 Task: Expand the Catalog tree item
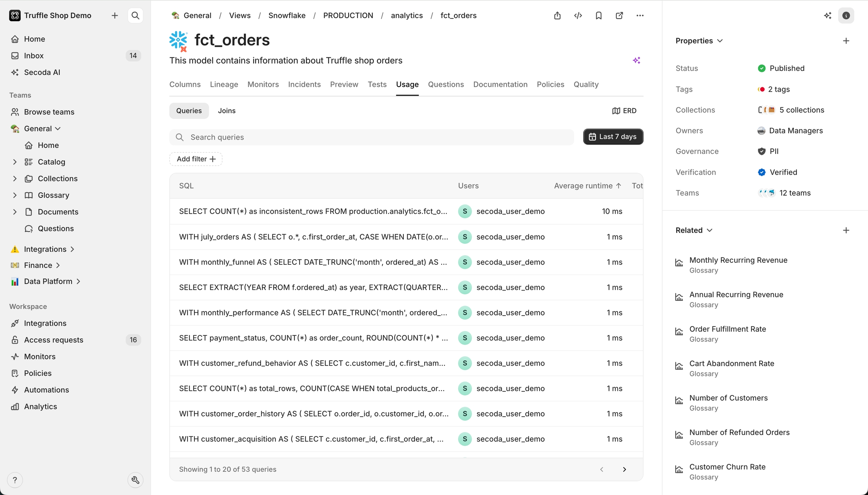point(15,162)
